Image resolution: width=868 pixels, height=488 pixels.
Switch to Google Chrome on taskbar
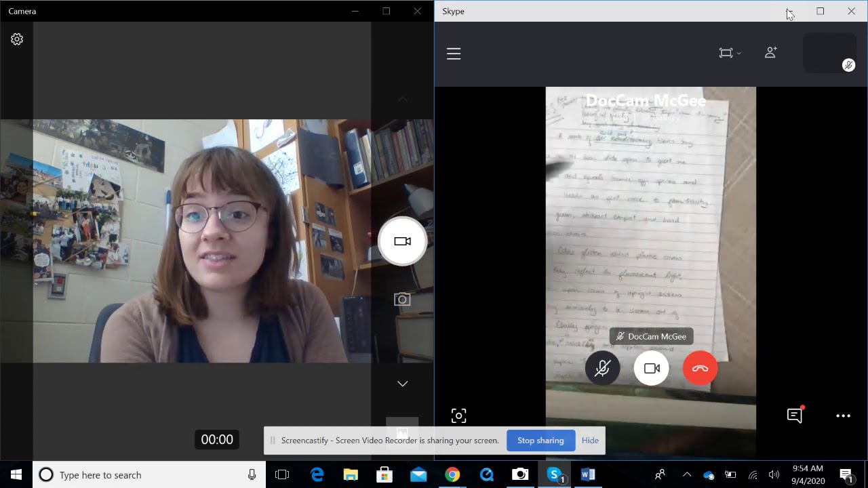(x=452, y=474)
